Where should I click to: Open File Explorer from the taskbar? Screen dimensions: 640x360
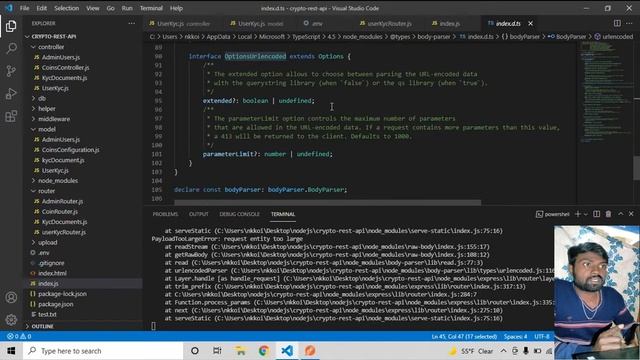[240, 351]
